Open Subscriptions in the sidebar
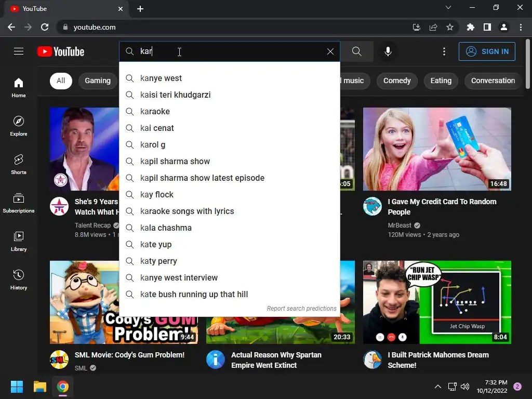Screen dimensions: 532x399 click(19, 203)
